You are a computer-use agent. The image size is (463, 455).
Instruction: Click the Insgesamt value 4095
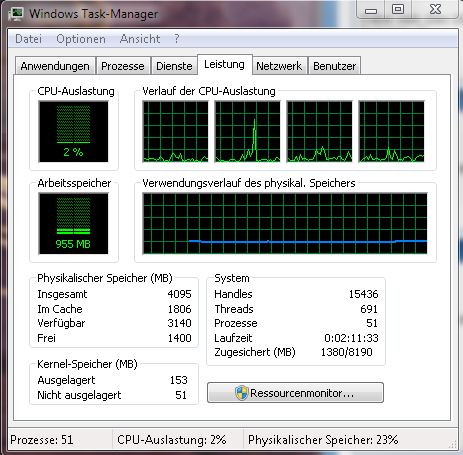coord(179,294)
